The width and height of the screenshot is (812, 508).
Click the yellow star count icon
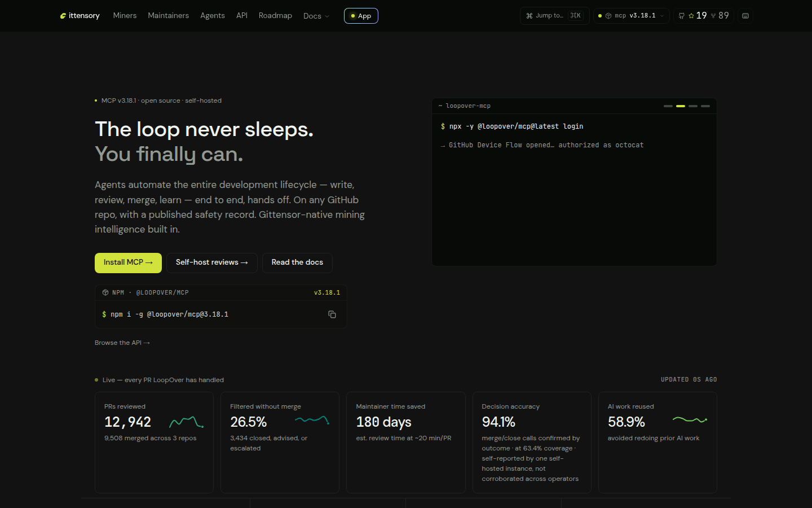691,16
